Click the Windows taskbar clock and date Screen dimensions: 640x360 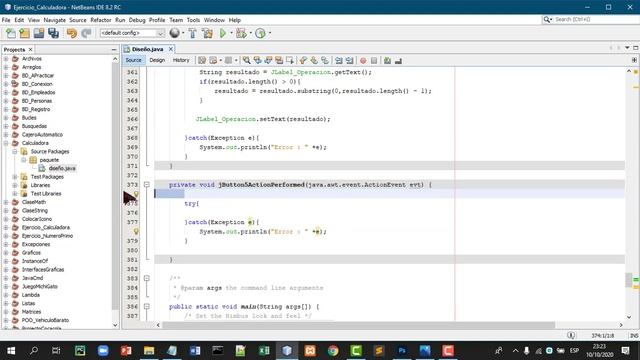point(599,351)
